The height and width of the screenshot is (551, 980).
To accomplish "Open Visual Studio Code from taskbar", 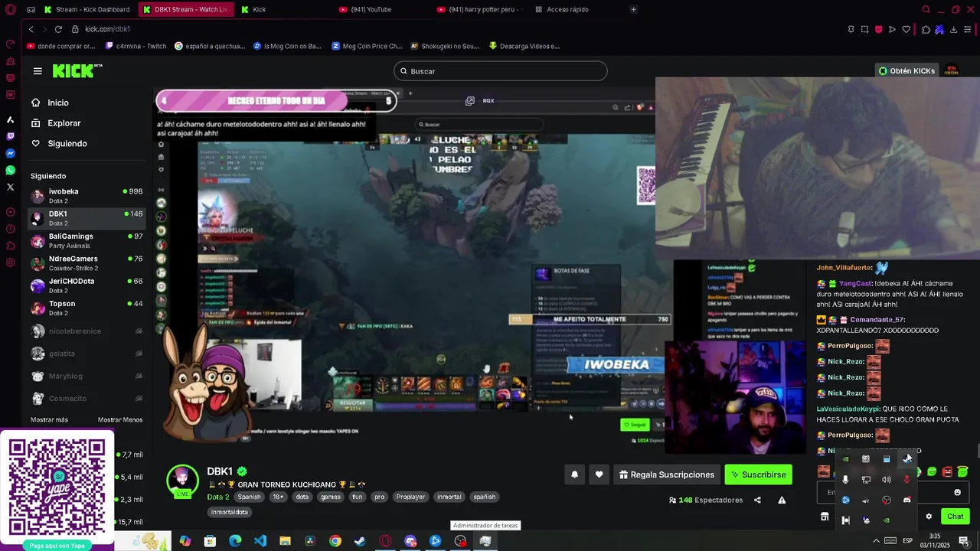I will 260,541.
